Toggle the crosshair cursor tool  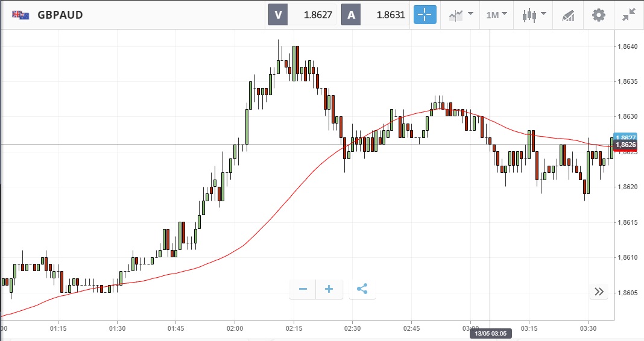click(425, 15)
